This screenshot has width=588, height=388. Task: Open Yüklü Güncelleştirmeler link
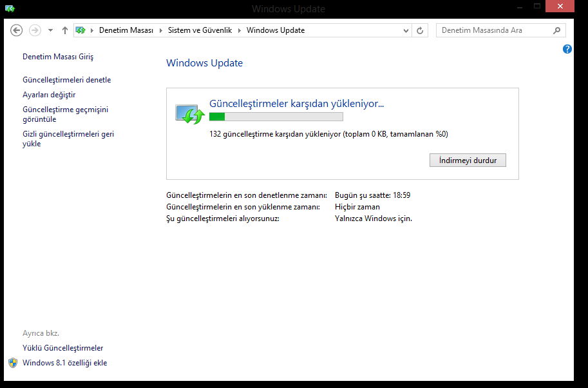[62, 348]
